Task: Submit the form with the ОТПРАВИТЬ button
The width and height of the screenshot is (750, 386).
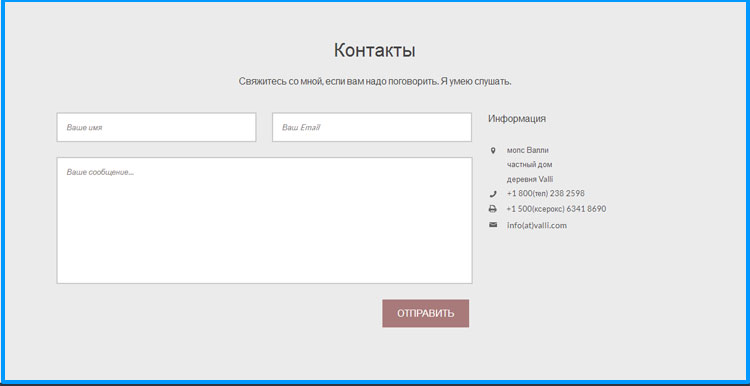Action: pos(426,313)
